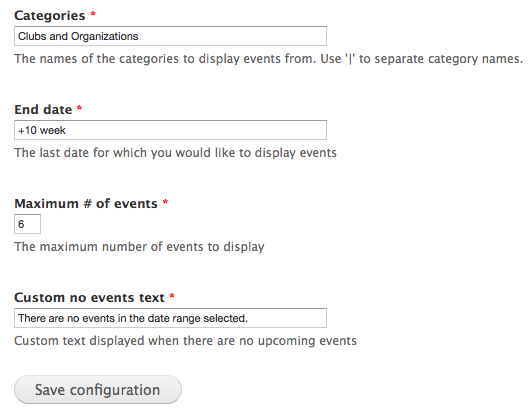Click the Save configuration button
This screenshot has height=409, width=531.
pyautogui.click(x=98, y=389)
